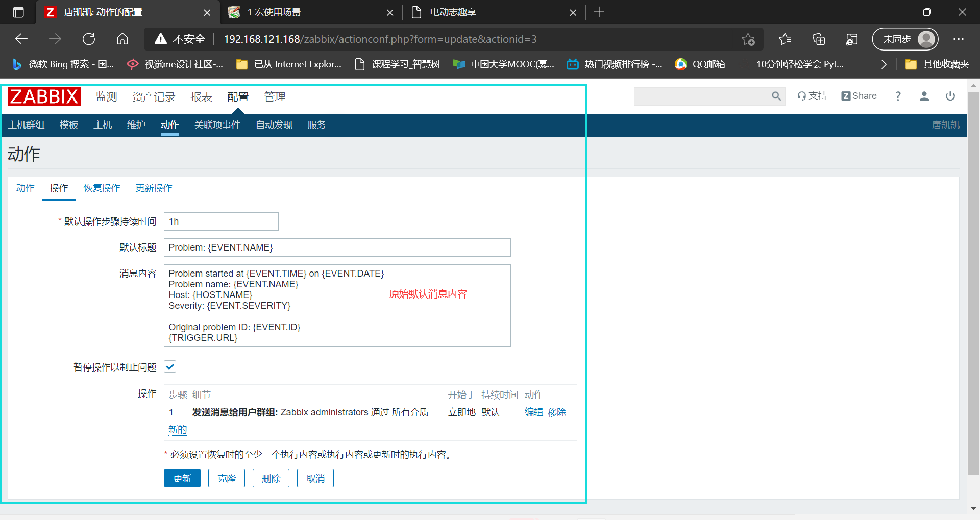Switch to the 更新操作 tab
This screenshot has width=980, height=520.
(x=154, y=188)
